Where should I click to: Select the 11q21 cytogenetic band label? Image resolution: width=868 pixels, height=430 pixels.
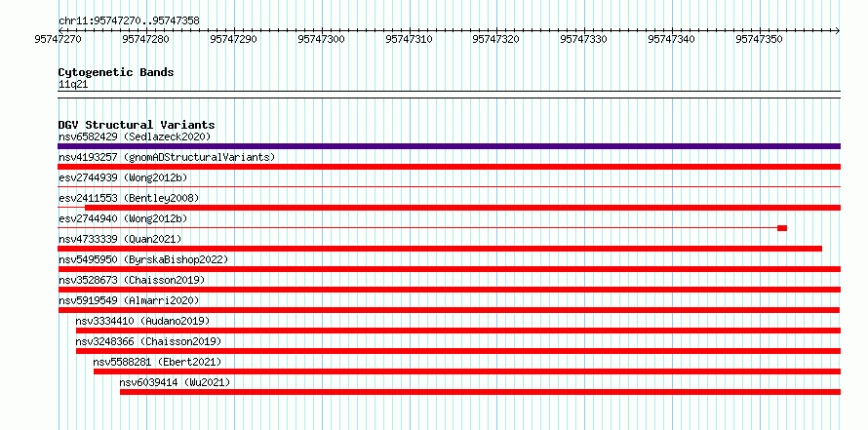(x=73, y=85)
